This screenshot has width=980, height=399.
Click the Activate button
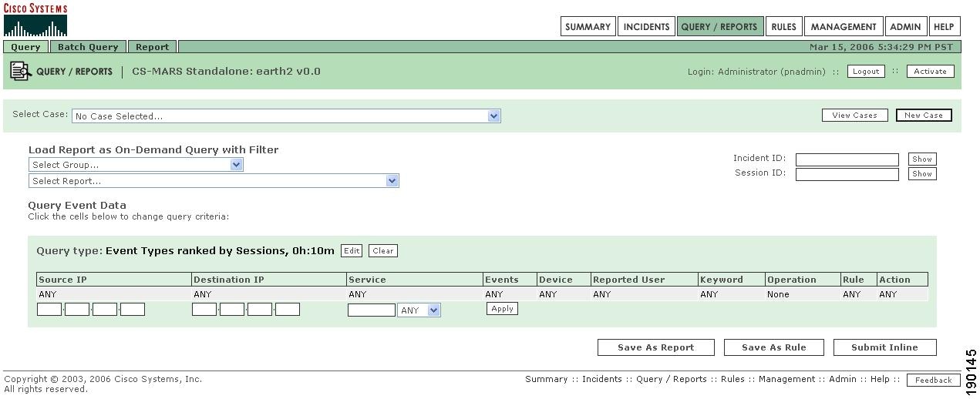click(x=930, y=72)
